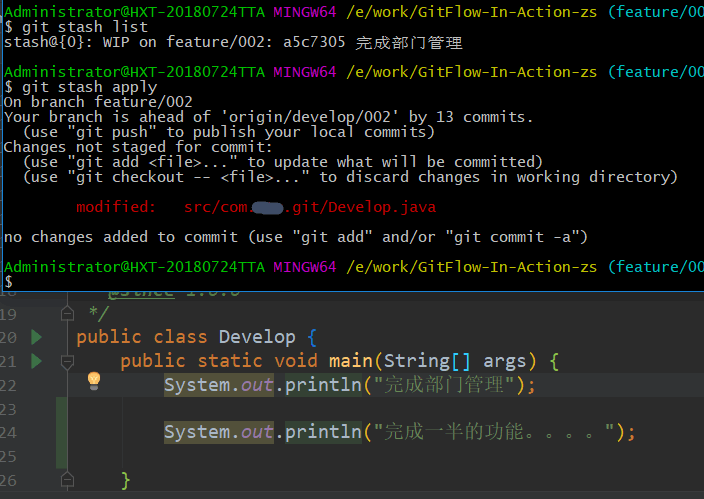704x499 pixels.
Task: Click the 'git stash apply' command line
Action: 81,87
